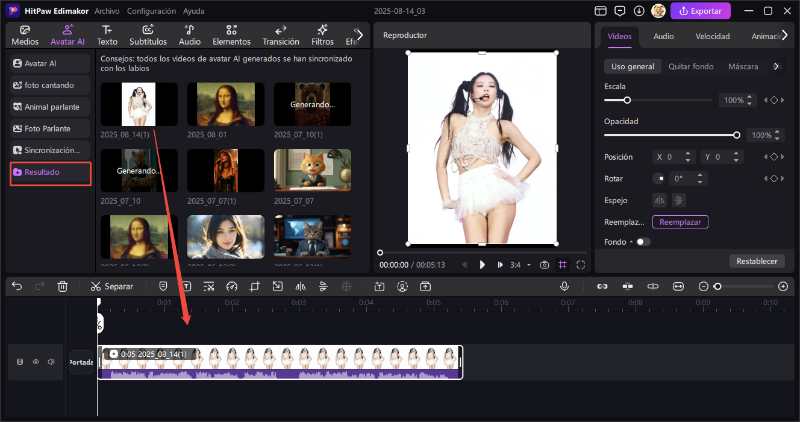This screenshot has width=800, height=422.
Task: Open the Medios panel
Action: [25, 36]
